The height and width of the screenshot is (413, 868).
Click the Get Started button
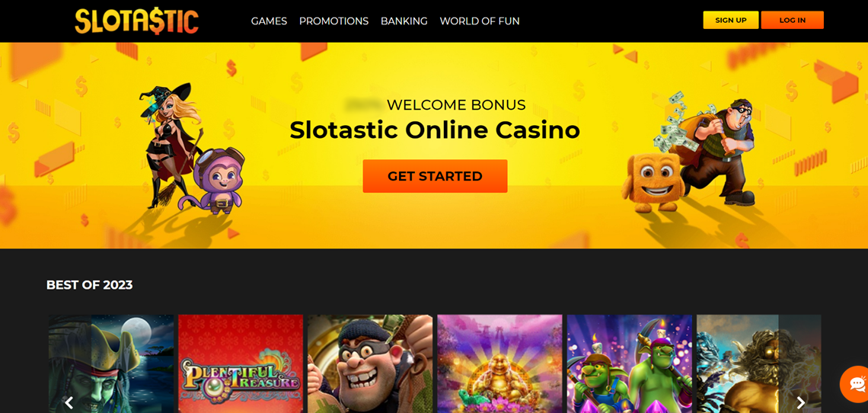(435, 176)
